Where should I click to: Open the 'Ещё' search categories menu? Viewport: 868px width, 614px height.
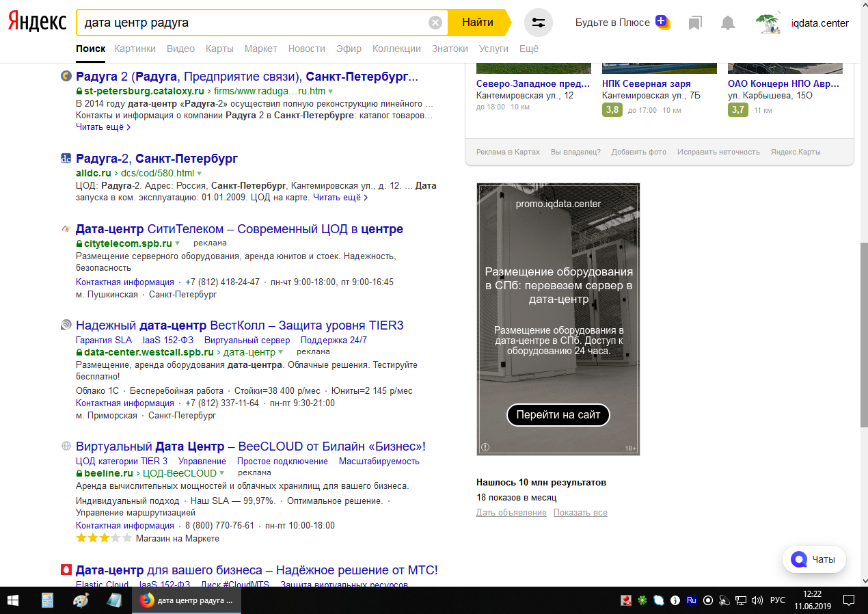coord(529,49)
